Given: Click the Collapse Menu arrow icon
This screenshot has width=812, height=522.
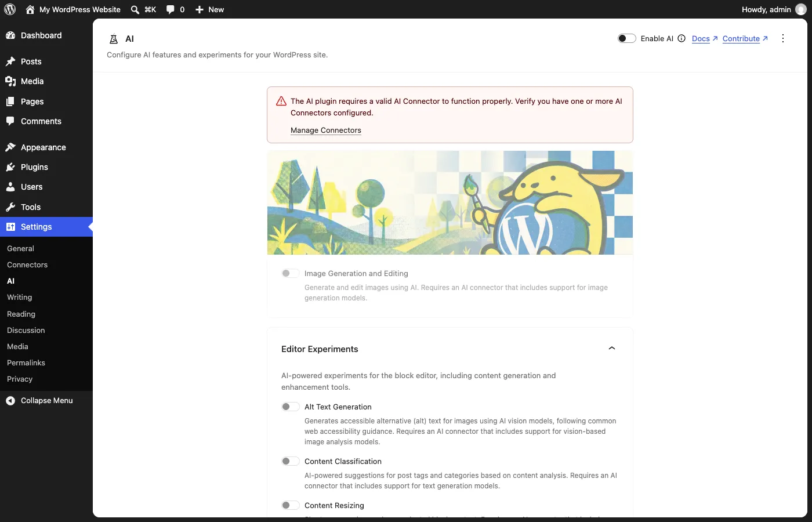Looking at the screenshot, I should (10, 401).
